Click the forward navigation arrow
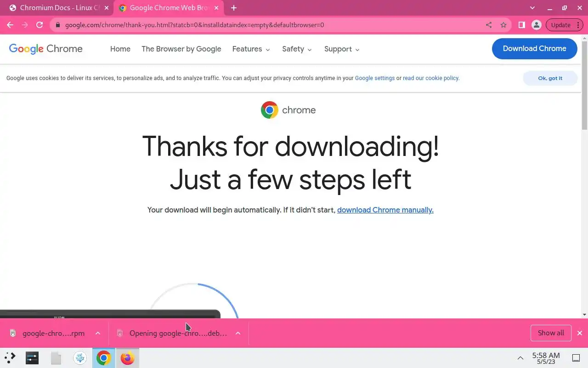 point(25,25)
